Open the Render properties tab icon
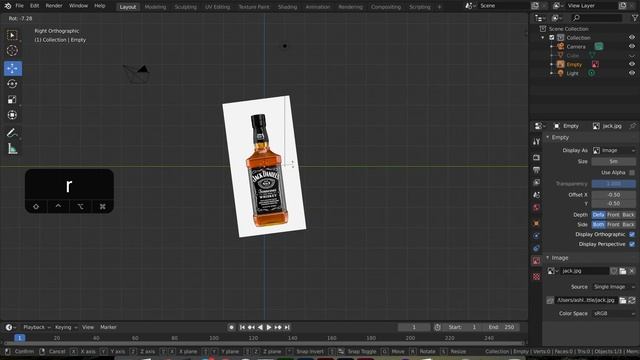Image resolution: width=640 pixels, height=360 pixels. [x=536, y=158]
